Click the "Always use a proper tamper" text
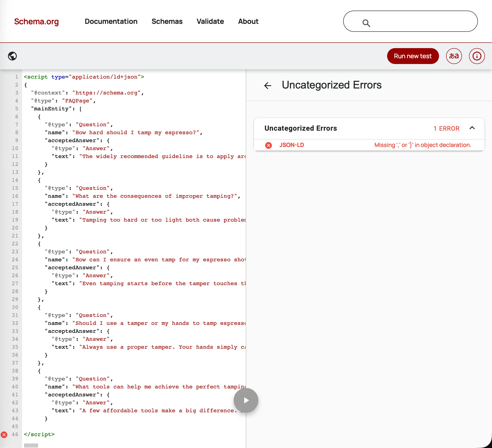492x448 pixels. click(163, 347)
